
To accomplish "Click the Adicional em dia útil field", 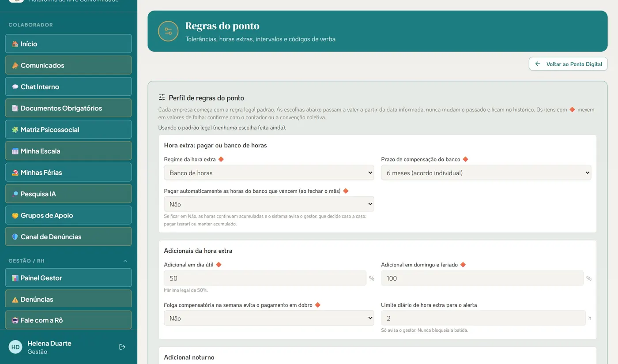I will point(265,278).
